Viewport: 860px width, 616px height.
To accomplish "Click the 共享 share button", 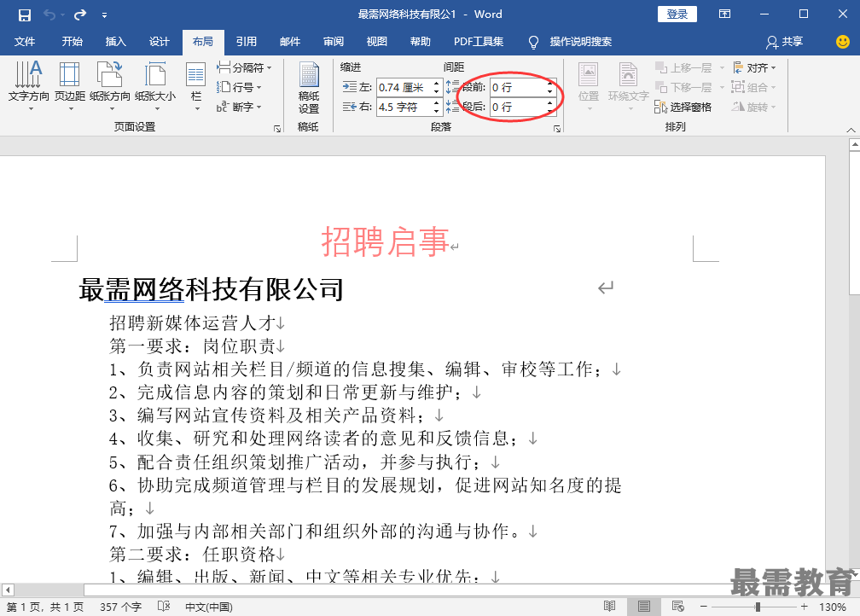I will point(786,42).
